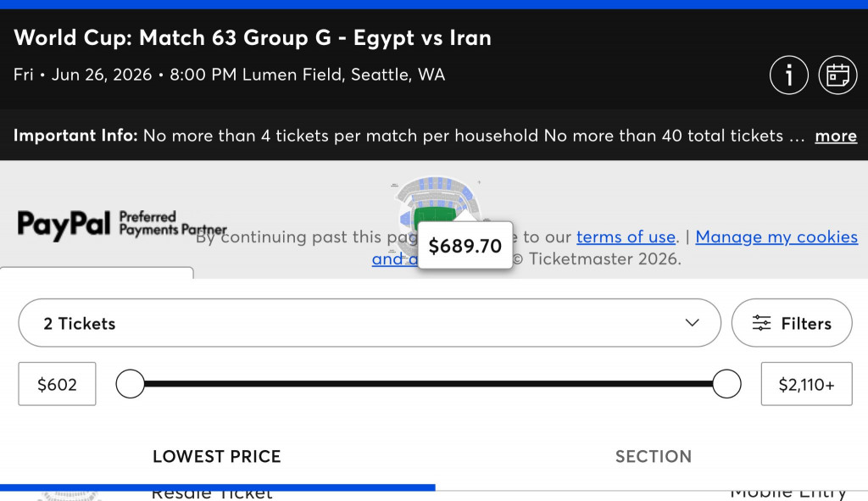Click the $602 minimum price field

click(x=57, y=384)
